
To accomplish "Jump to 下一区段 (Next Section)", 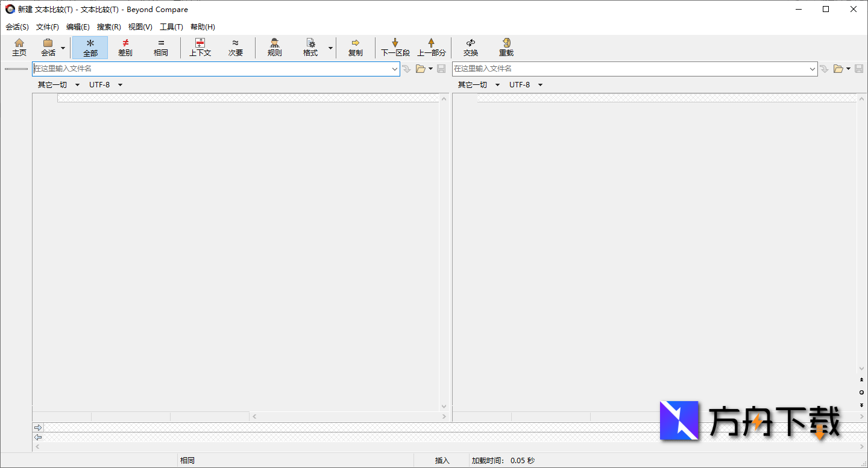I will (395, 47).
